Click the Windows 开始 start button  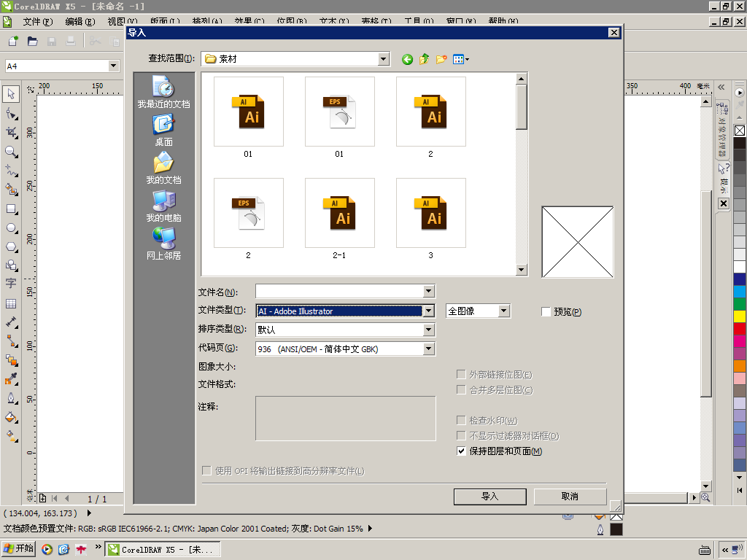[18, 548]
